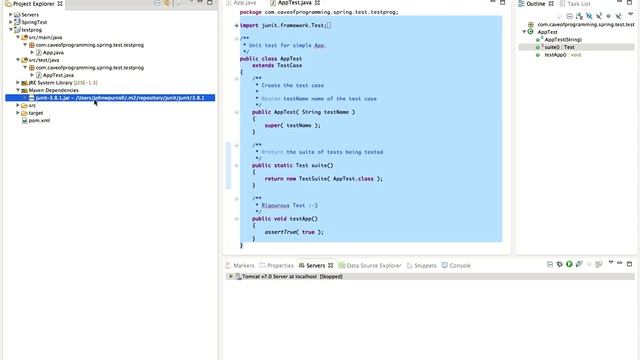The height and width of the screenshot is (360, 640).
Task: Toggle Hide Local Types in Outline toolbar
Action: pos(618,16)
